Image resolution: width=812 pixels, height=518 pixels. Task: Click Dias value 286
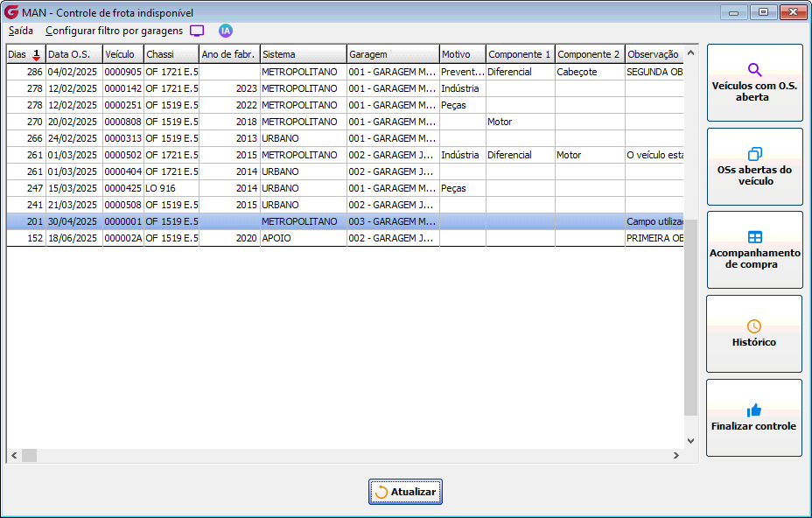click(26, 72)
